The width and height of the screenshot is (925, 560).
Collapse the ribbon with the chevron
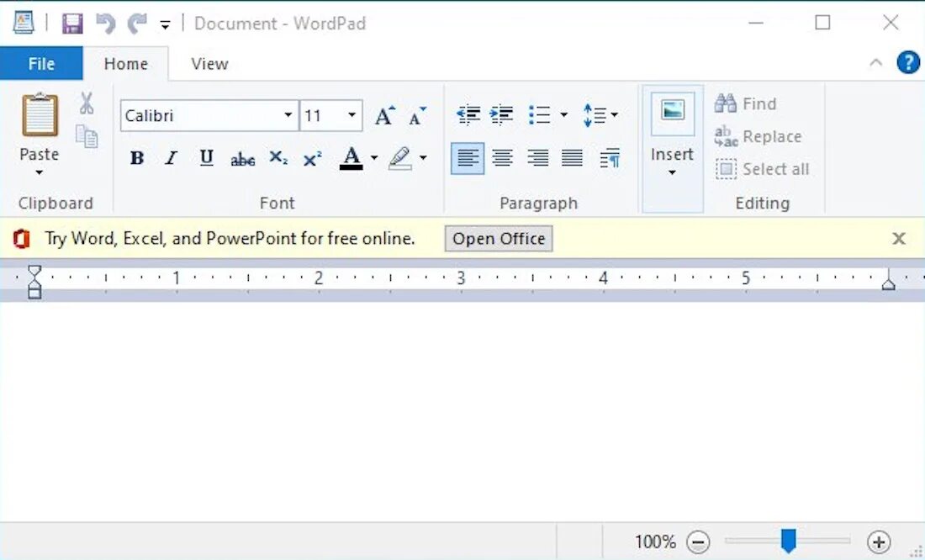(x=876, y=62)
